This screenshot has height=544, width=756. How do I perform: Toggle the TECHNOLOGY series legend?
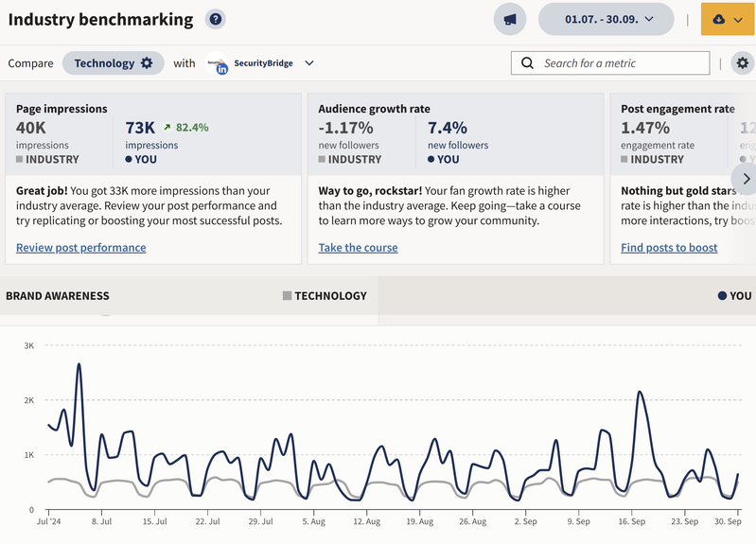click(x=325, y=295)
